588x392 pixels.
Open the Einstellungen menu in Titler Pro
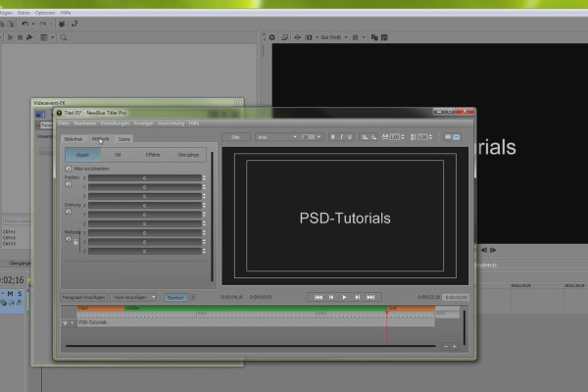click(x=115, y=123)
